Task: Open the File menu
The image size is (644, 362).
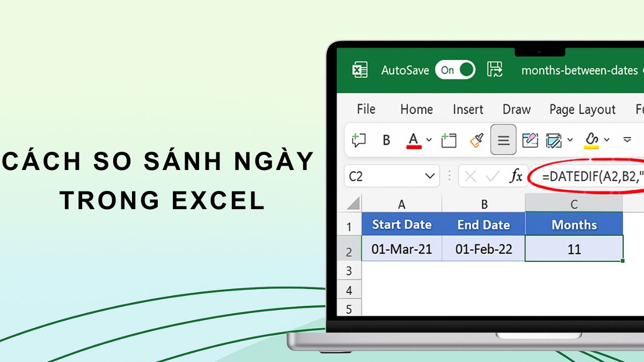Action: click(366, 109)
